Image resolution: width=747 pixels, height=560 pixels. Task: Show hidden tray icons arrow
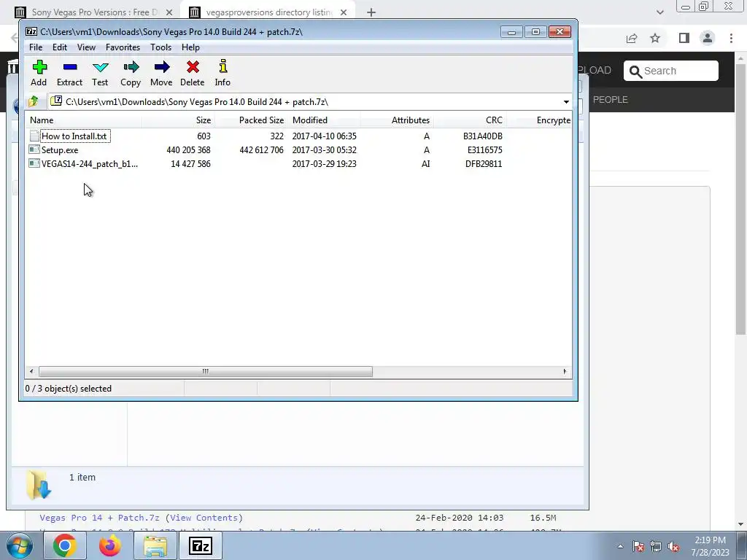620,546
